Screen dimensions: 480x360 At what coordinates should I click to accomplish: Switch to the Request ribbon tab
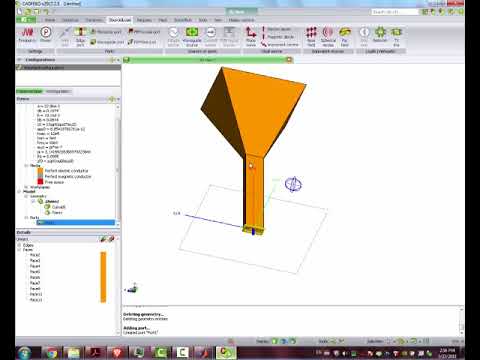[144, 20]
